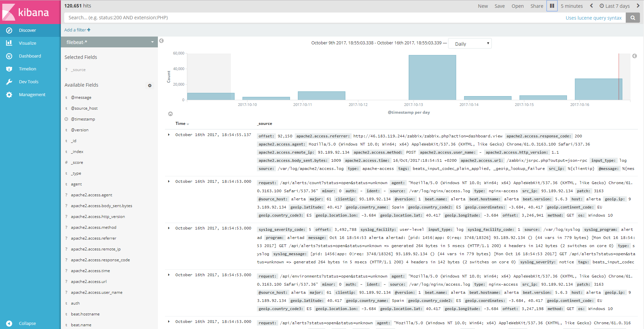
Task: Collapse the histogram chart with up arrow
Action: tap(170, 114)
